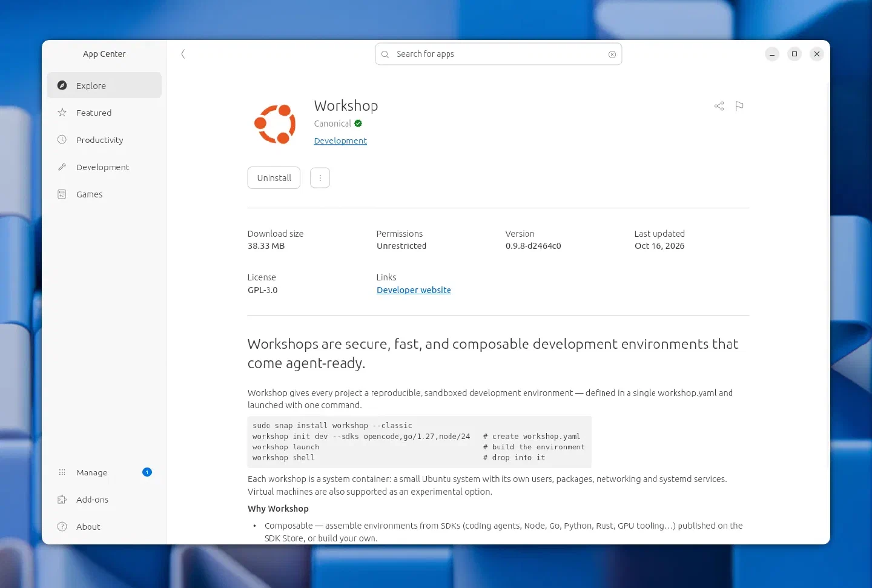Open the three-dot more options menu

pos(320,178)
